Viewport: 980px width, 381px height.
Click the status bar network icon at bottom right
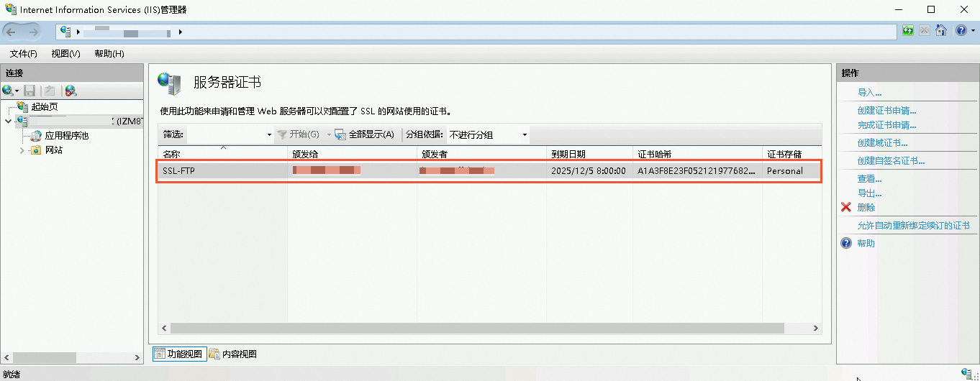point(966,374)
